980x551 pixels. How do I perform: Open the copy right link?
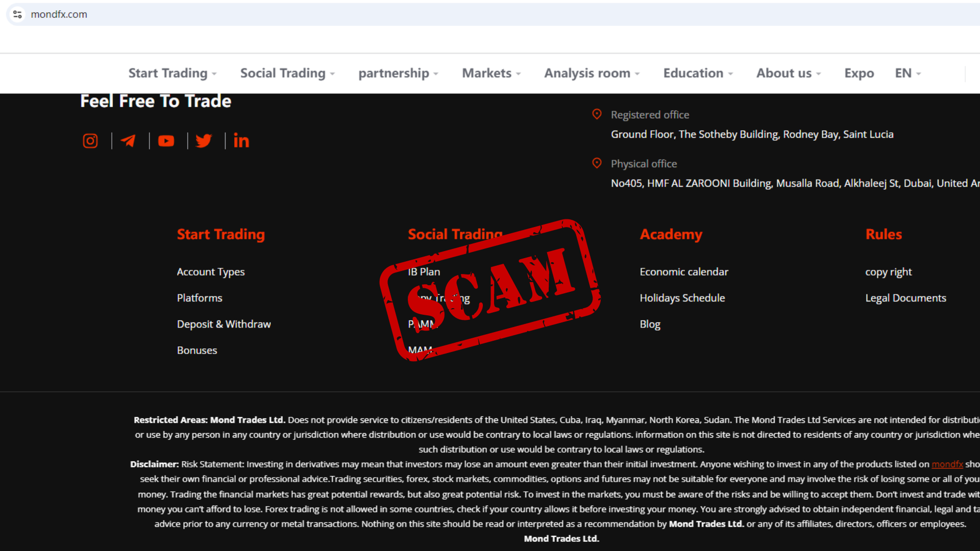coord(888,272)
